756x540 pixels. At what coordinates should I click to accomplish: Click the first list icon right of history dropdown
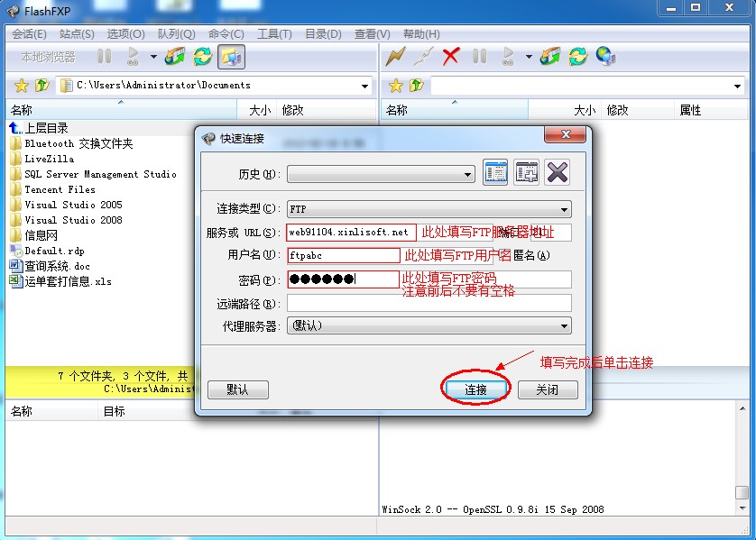click(x=495, y=172)
